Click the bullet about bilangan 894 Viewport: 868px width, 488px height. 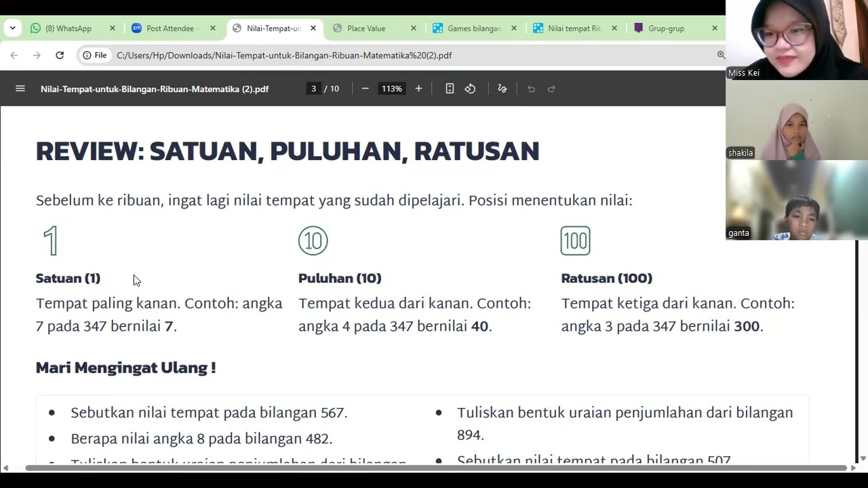(x=625, y=423)
